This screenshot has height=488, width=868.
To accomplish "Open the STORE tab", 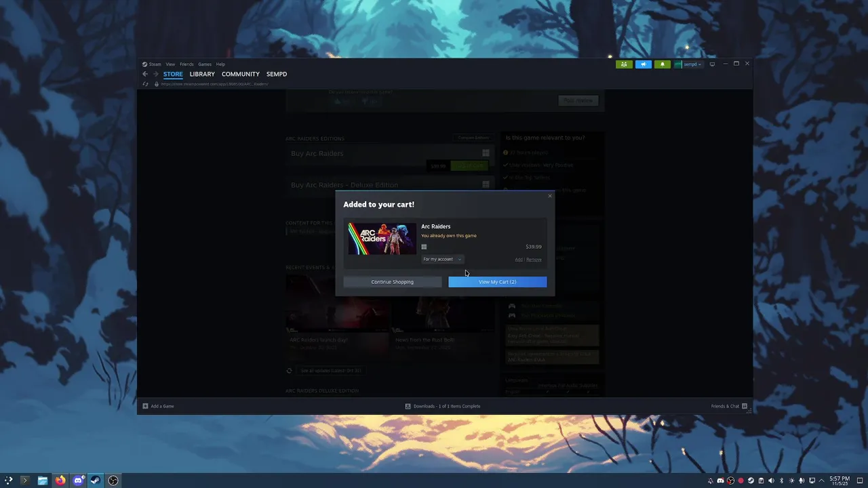I will coord(173,74).
